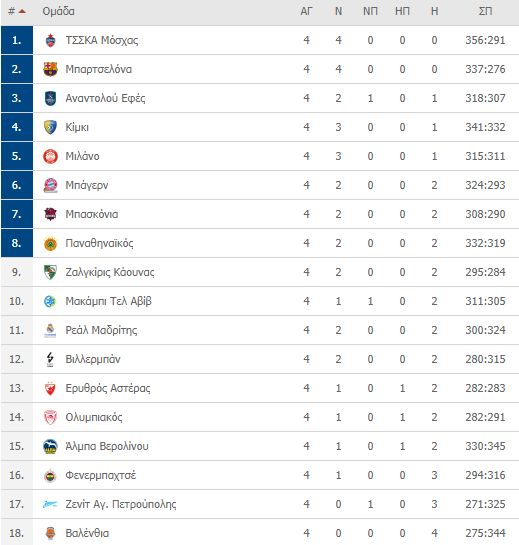Open the Ολυμπιακός team link
The width and height of the screenshot is (519, 545).
tap(94, 417)
